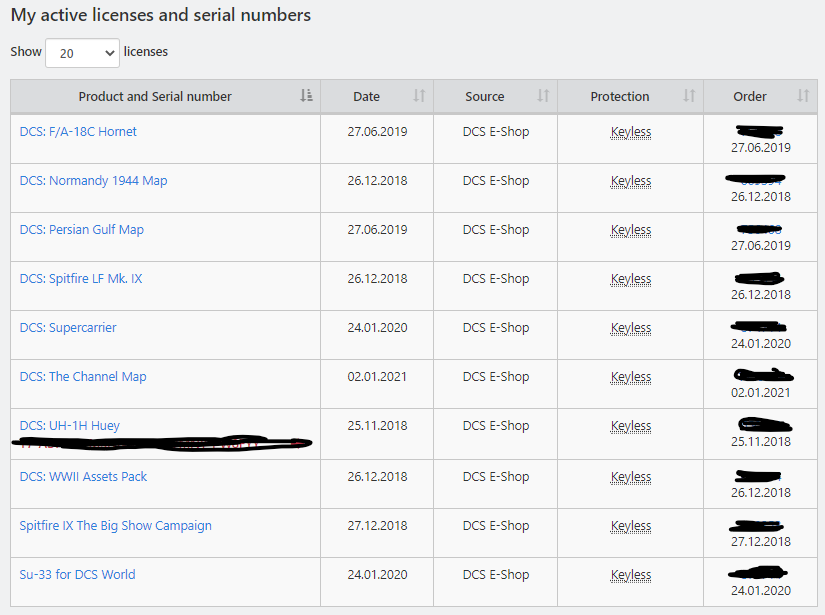
Task: Click the Date column sort arrows
Action: tap(419, 96)
